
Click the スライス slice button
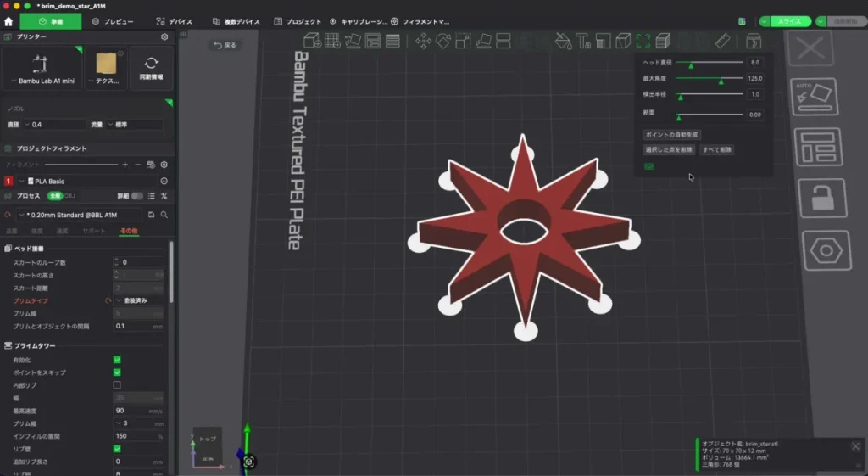pos(789,21)
